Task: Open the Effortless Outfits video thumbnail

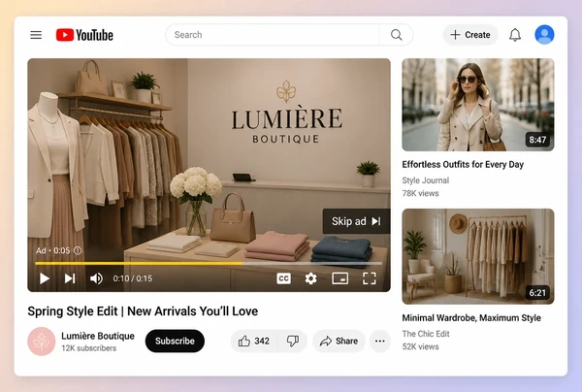Action: pos(478,105)
